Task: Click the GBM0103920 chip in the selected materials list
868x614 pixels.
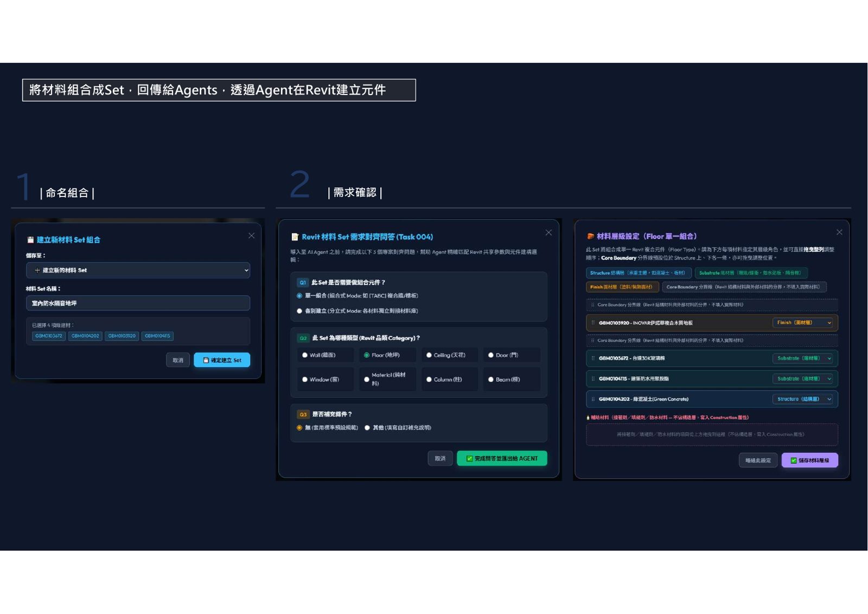Action: coord(122,336)
